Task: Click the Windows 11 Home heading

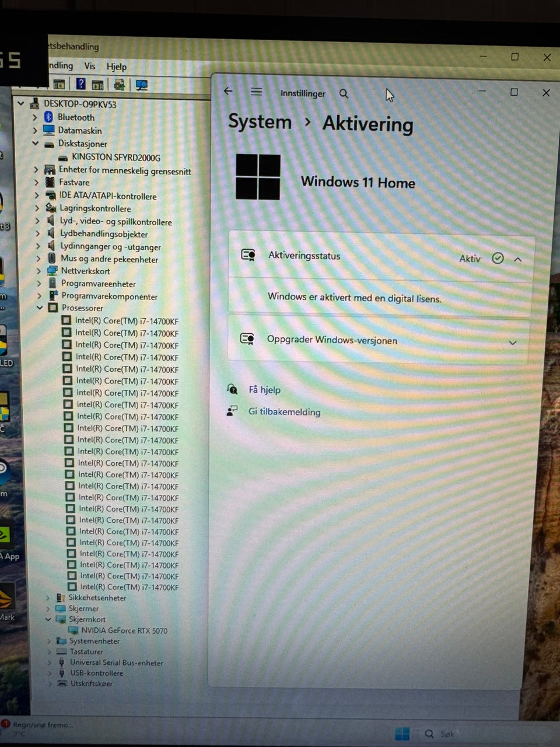Action: coord(358,182)
